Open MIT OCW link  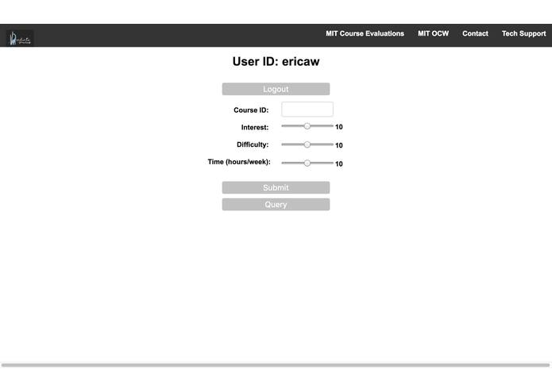click(x=433, y=34)
